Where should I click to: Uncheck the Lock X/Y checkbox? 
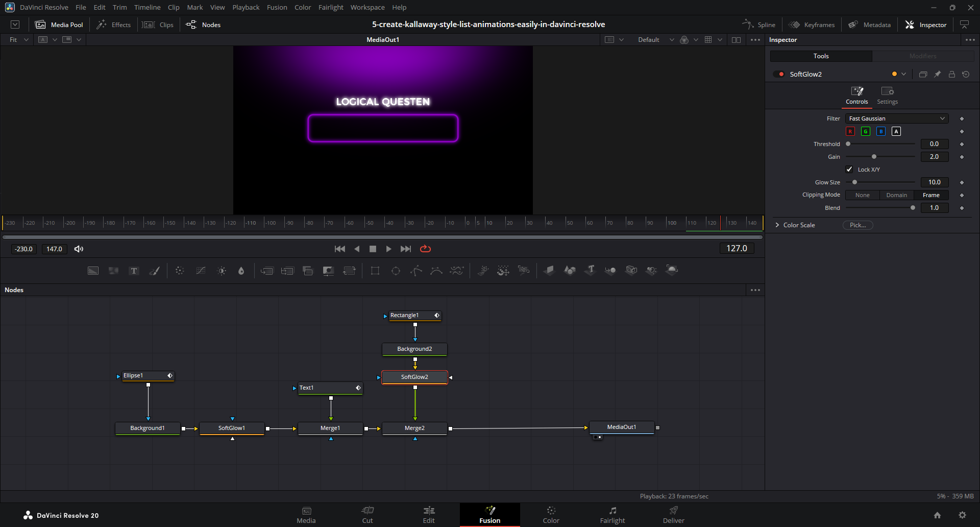click(x=849, y=170)
